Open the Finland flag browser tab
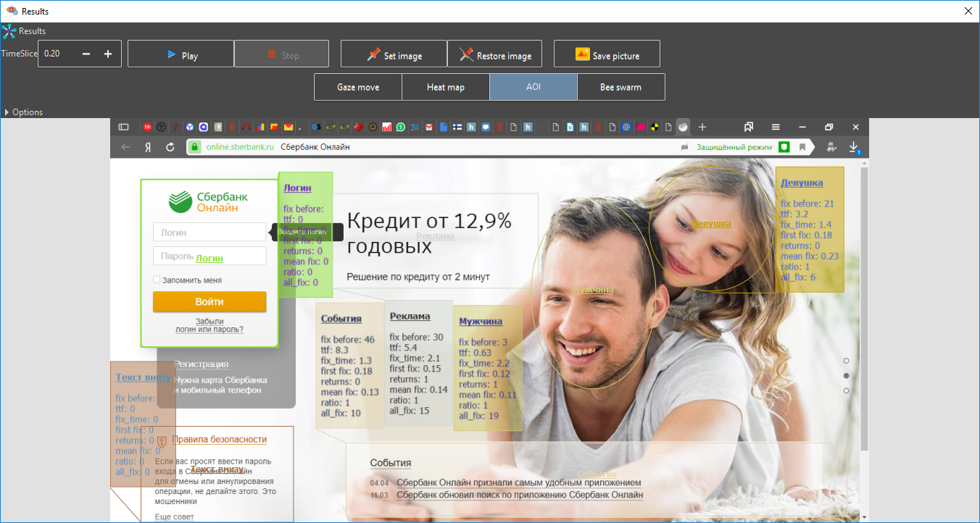Screen dimensions: 980x523 457,127
